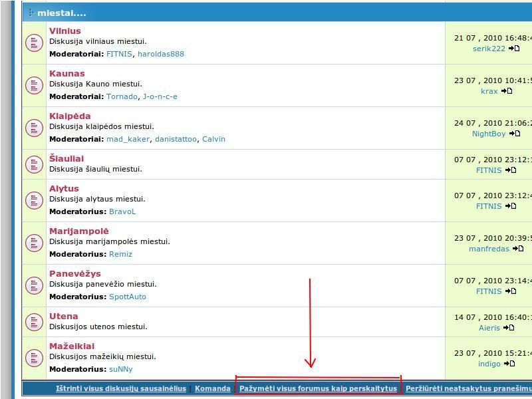Click the Vilnius forum status icon

click(34, 43)
